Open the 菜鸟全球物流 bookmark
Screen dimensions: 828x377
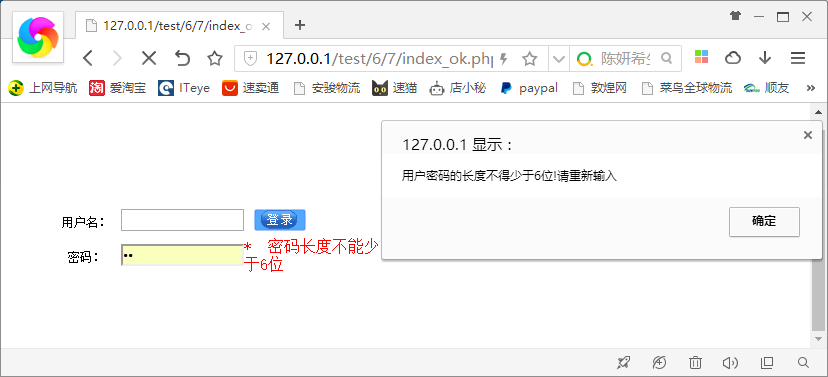(686, 88)
